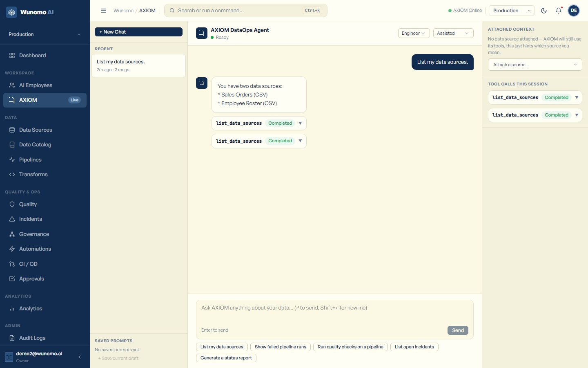Open Audit Logs

pos(45,338)
